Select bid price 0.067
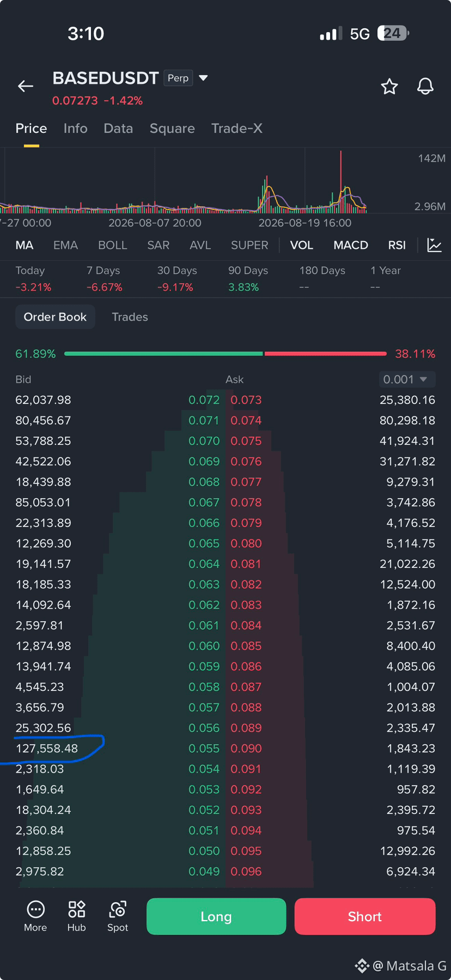Image resolution: width=451 pixels, height=980 pixels. point(204,503)
